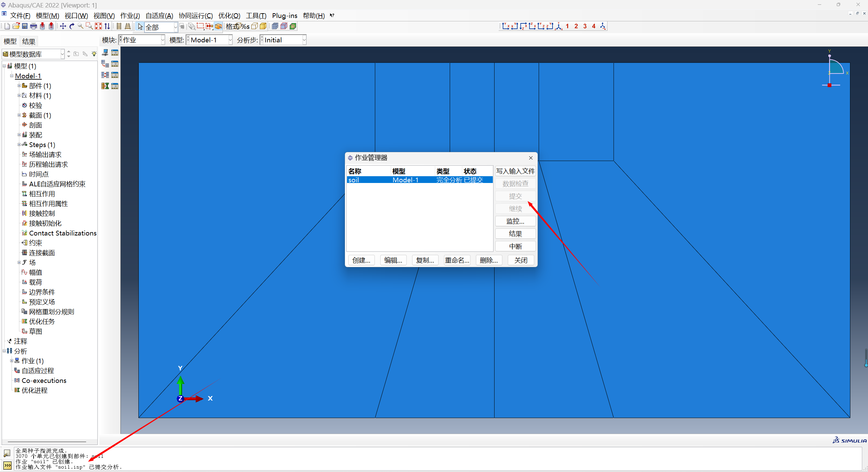Save the model database with floppy icon
The image size is (868, 472).
[25, 26]
